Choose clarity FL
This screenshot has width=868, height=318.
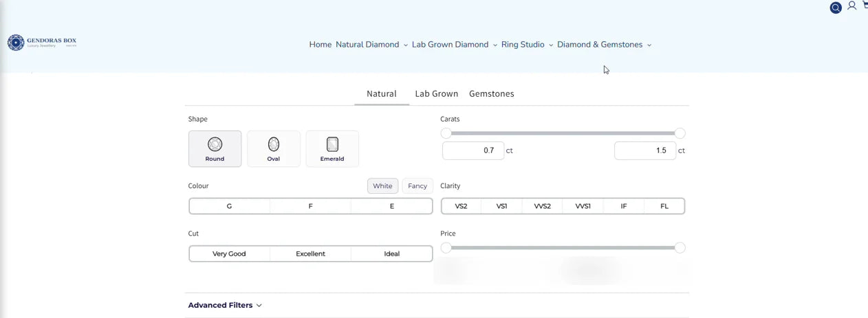pos(664,206)
